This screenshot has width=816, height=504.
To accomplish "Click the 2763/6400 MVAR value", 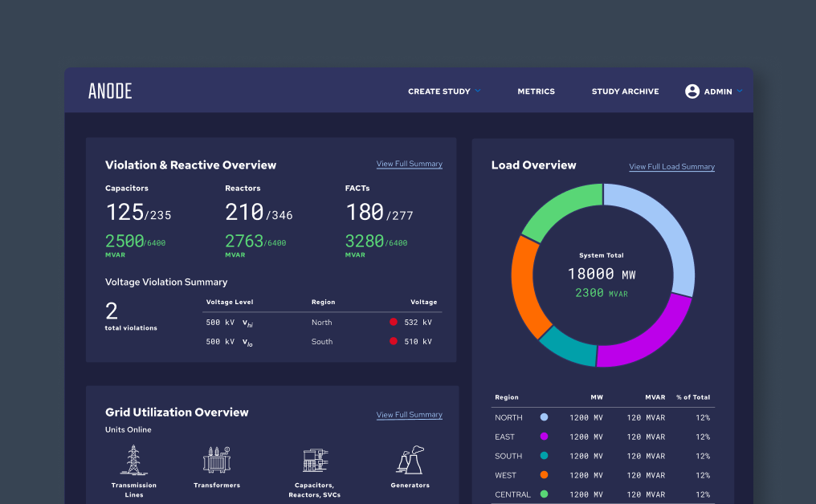I will click(255, 242).
